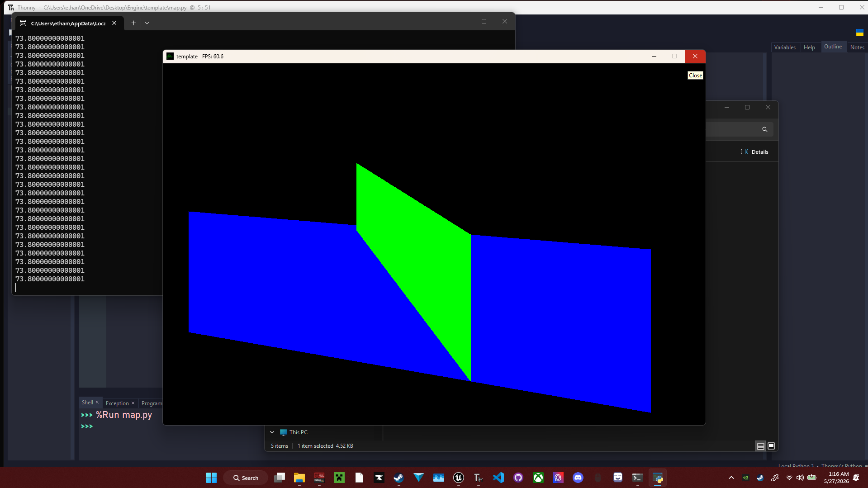Open the NVIDIA tray icon

click(x=746, y=478)
